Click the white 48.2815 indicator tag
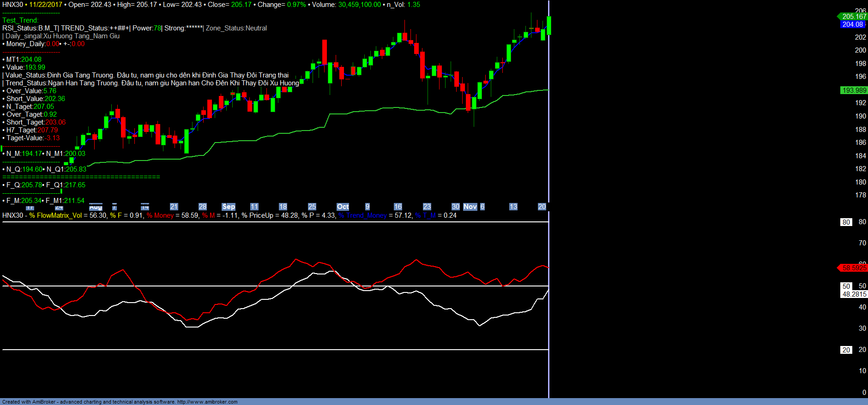The image size is (868, 405). [854, 294]
